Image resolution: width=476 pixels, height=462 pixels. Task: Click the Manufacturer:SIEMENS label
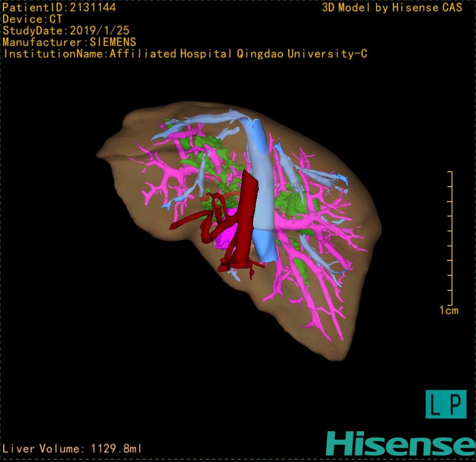pos(69,42)
